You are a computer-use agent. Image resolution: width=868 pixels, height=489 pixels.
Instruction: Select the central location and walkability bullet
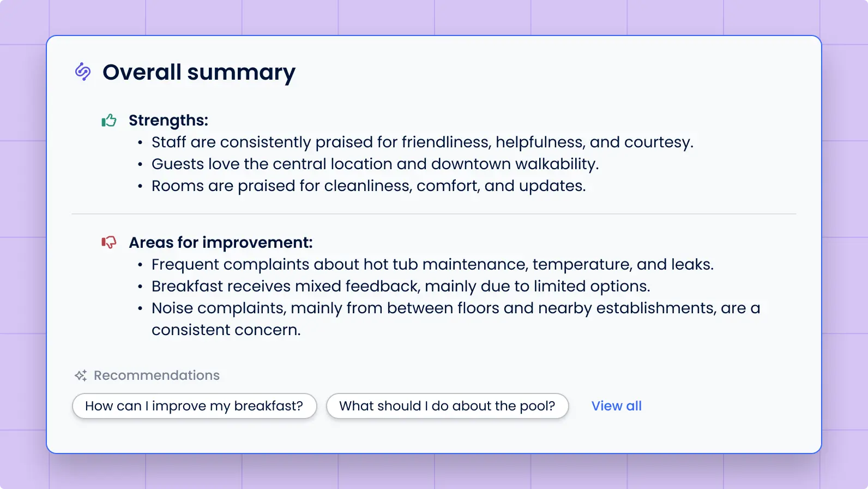pyautogui.click(x=375, y=164)
